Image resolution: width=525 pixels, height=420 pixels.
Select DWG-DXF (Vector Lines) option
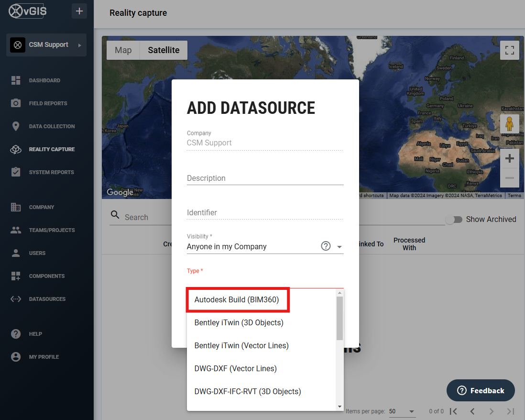coord(261,369)
